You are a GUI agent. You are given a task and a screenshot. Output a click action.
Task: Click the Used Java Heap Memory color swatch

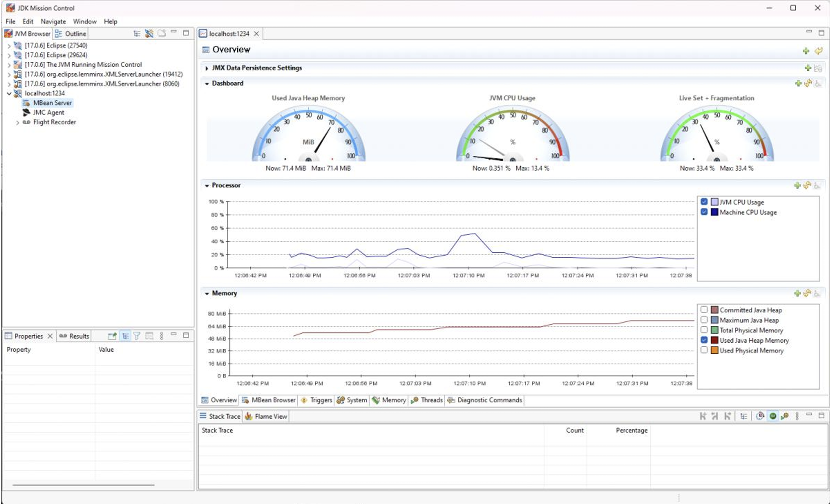point(714,340)
